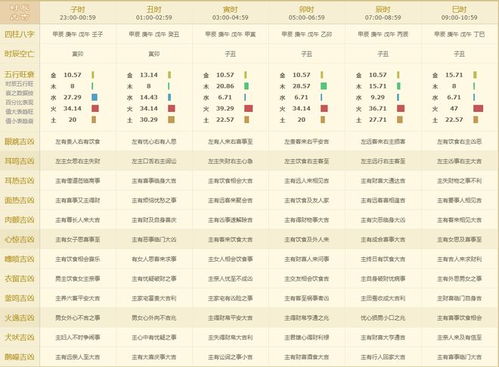Image resolution: width=499 pixels, height=367 pixels.
Task: Click the earth value 27.71 in 辰时
Action: point(378,120)
